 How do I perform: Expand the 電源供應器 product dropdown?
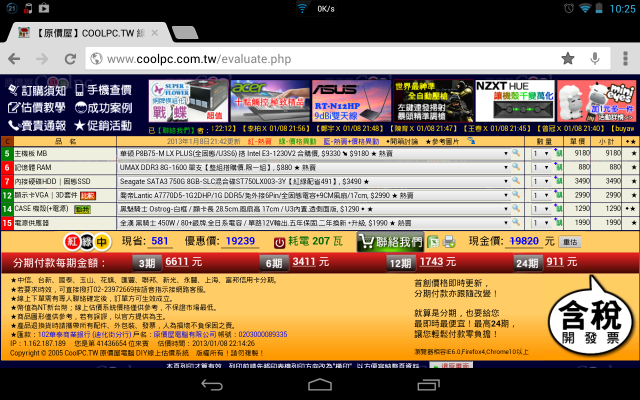click(313, 223)
